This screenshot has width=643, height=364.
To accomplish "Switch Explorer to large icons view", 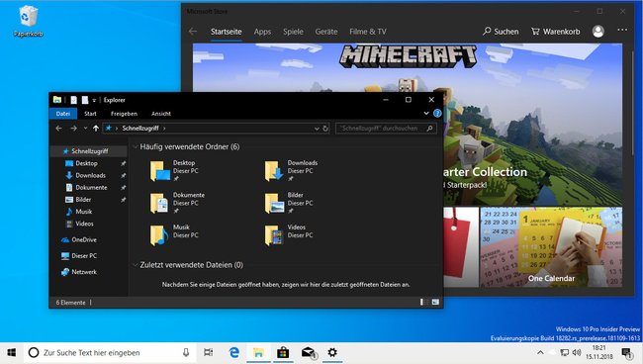I will 435,302.
